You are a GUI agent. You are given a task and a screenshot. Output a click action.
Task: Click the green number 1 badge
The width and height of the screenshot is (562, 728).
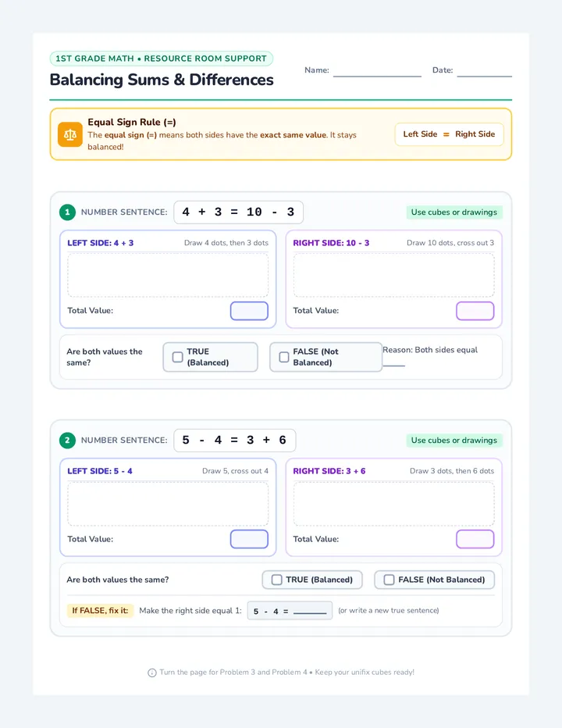[67, 212]
